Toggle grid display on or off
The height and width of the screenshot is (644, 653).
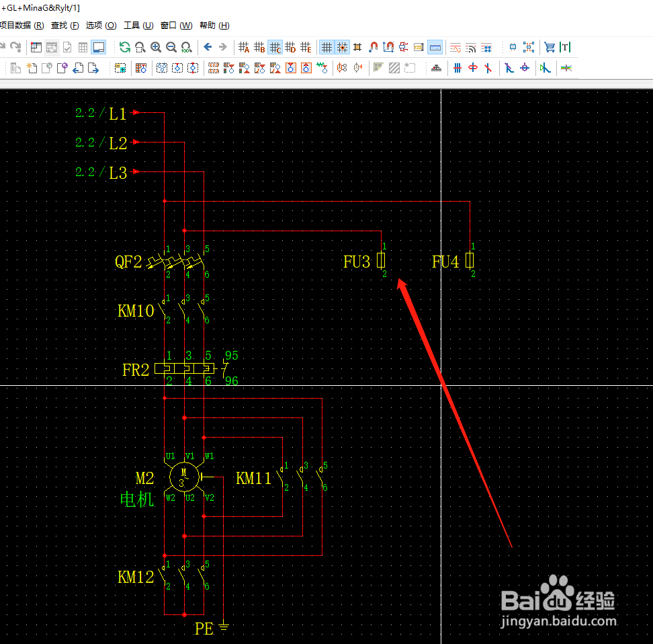click(x=327, y=47)
